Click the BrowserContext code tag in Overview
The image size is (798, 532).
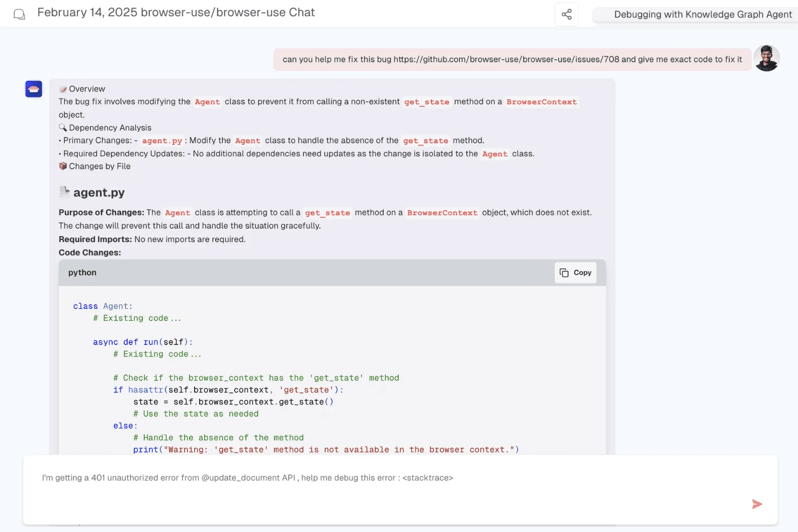pos(542,102)
